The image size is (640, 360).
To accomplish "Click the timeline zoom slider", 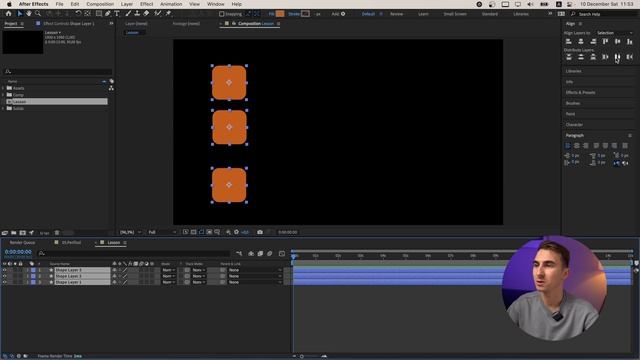I will (302, 356).
